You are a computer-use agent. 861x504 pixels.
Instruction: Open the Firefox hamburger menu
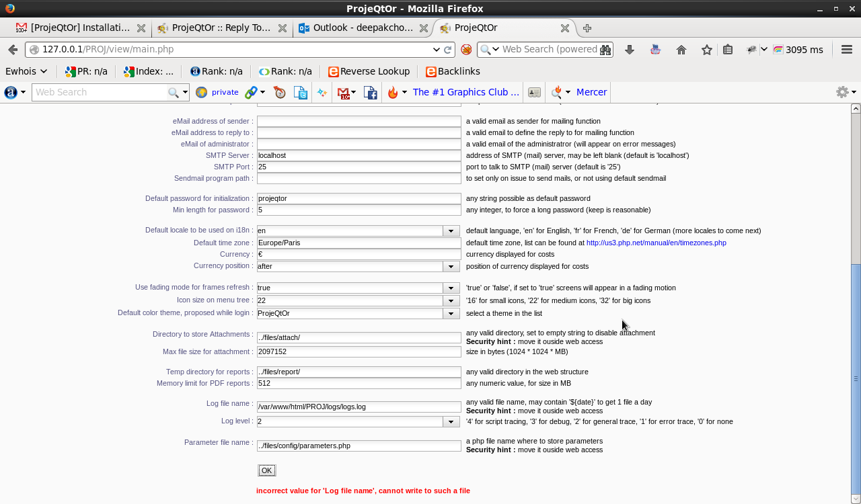pyautogui.click(x=847, y=49)
